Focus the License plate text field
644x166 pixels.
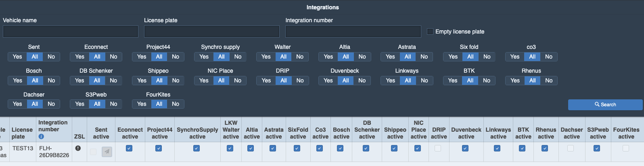(212, 32)
